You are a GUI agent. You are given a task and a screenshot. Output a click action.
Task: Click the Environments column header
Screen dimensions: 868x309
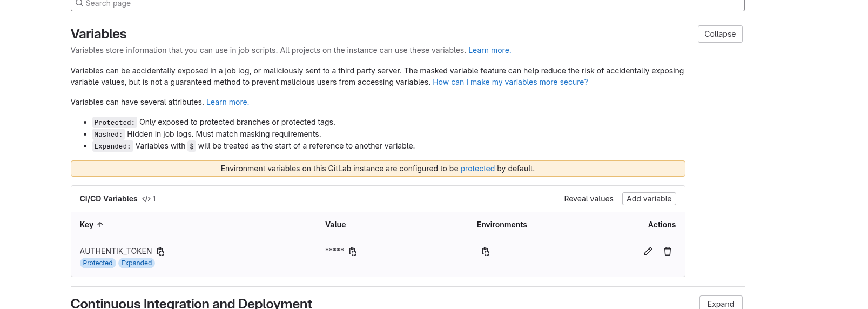pos(502,225)
